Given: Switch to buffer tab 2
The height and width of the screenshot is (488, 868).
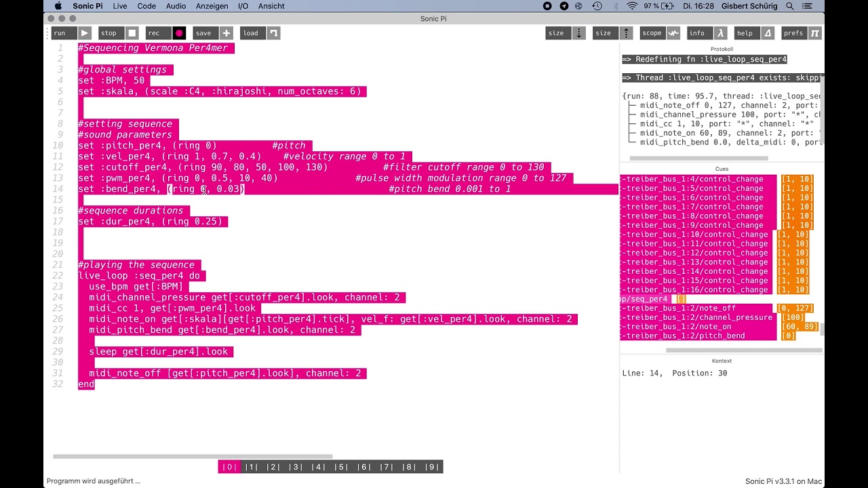Looking at the screenshot, I should click(273, 466).
